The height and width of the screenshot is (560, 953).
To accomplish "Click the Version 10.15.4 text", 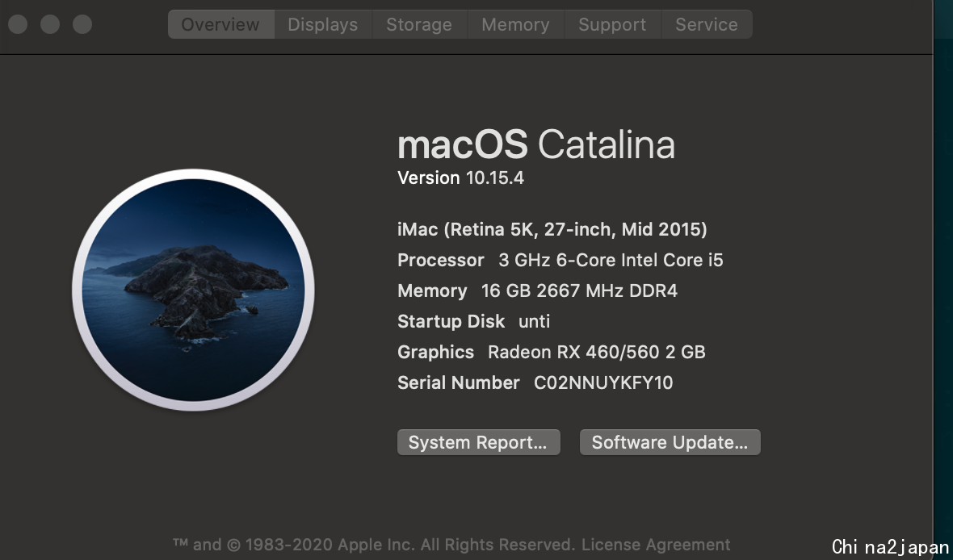I will 460,178.
